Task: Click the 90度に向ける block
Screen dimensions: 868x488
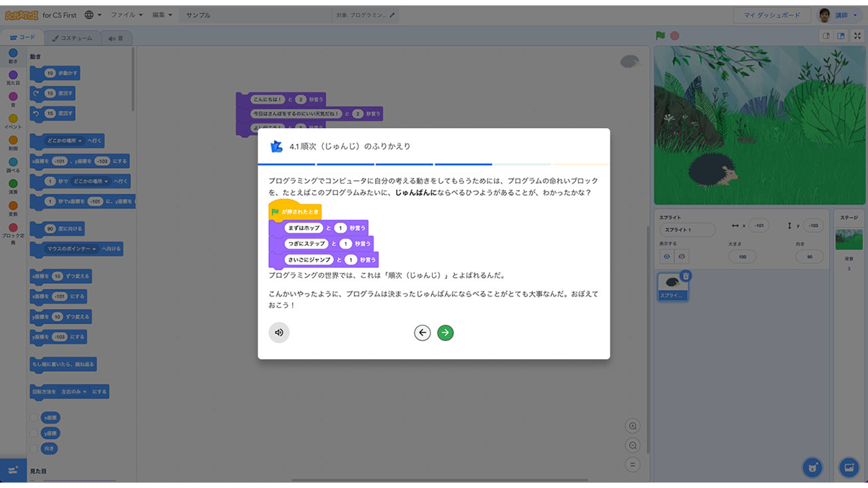Action: [57, 229]
